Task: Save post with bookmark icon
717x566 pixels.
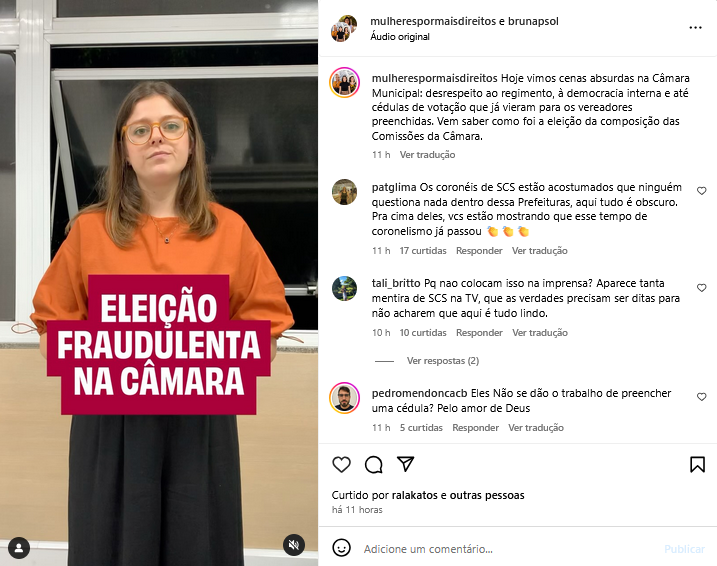Action: tap(697, 465)
